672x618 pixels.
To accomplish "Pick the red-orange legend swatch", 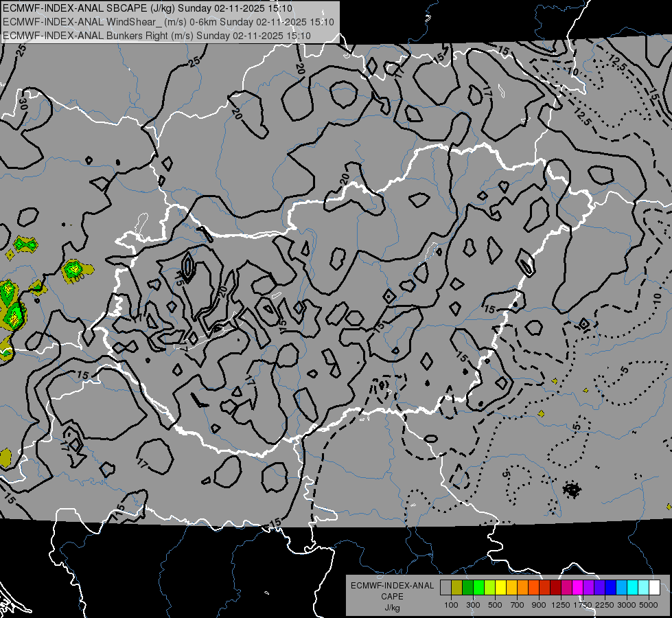I will pos(533,587).
